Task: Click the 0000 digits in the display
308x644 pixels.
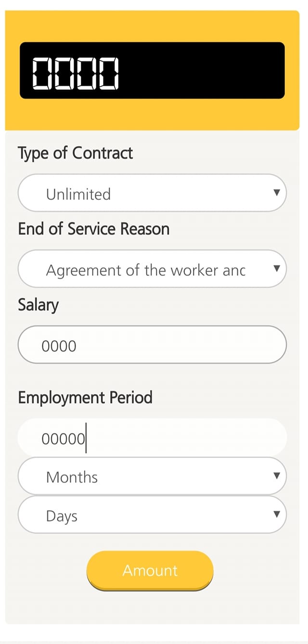Action: click(x=75, y=74)
